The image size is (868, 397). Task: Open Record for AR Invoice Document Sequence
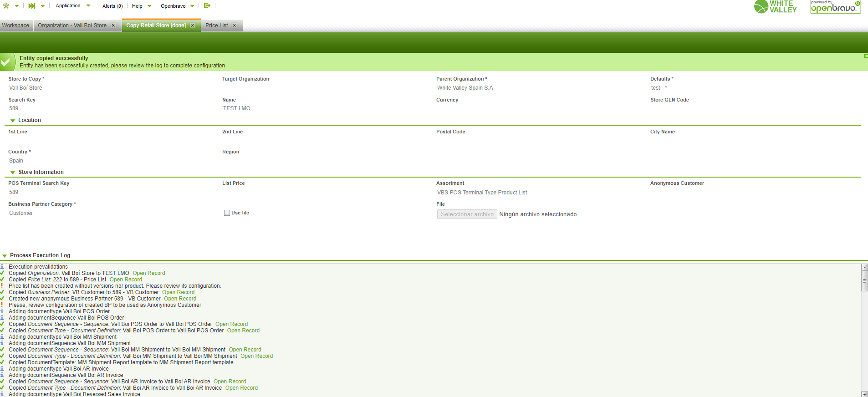coord(230,382)
